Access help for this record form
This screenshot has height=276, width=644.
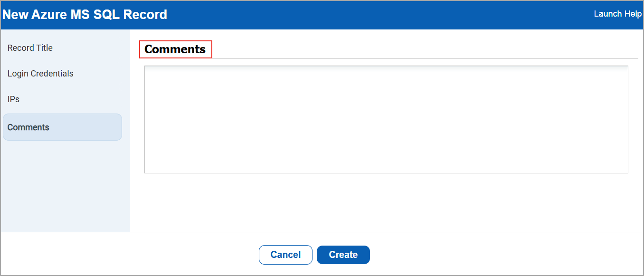(x=617, y=14)
